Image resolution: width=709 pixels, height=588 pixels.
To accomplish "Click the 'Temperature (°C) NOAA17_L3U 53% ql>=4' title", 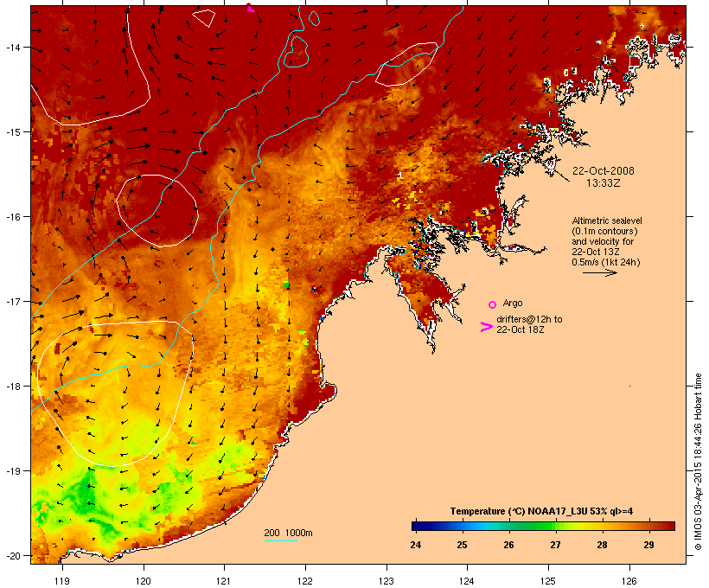I will pos(541,511).
